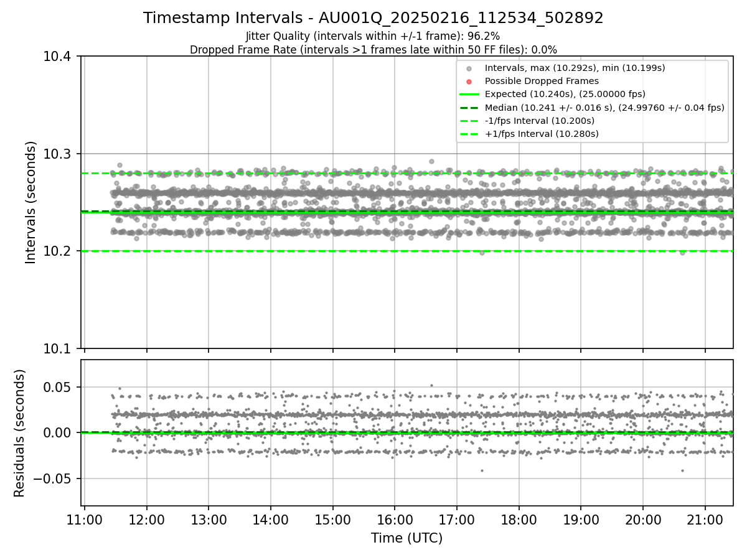Screen dimensions: 747x560
Task: Click the 'Time (UTC)' x-axis label
Action: tap(407, 538)
